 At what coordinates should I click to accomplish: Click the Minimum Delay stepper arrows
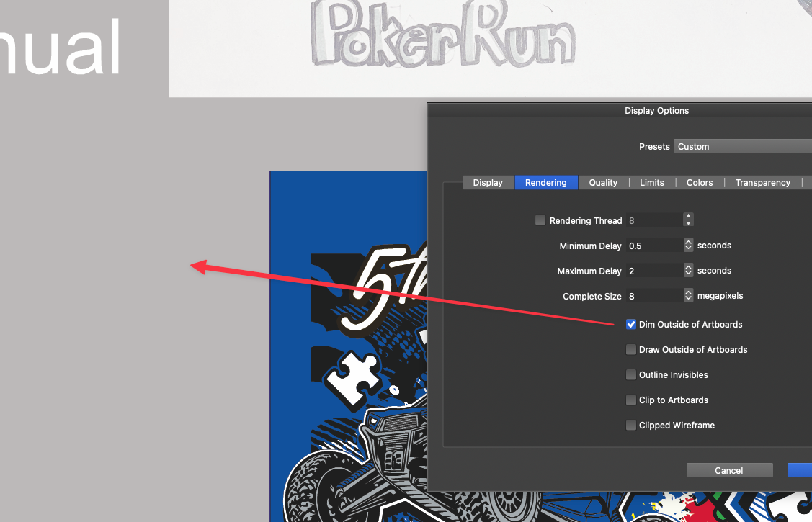(x=688, y=246)
